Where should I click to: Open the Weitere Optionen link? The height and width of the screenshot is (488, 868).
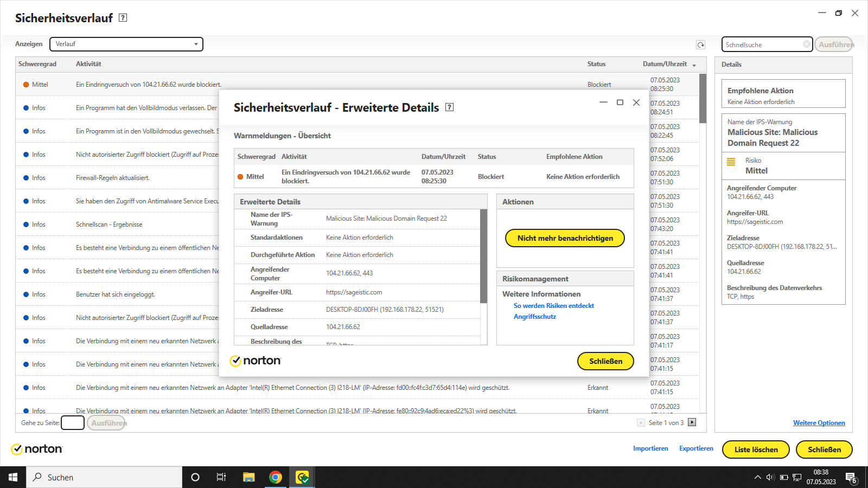819,423
